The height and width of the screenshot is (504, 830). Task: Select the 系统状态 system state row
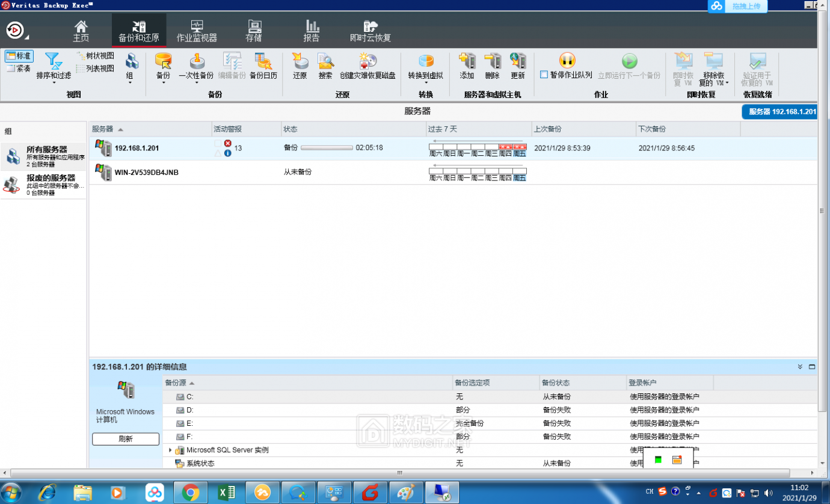coord(490,463)
